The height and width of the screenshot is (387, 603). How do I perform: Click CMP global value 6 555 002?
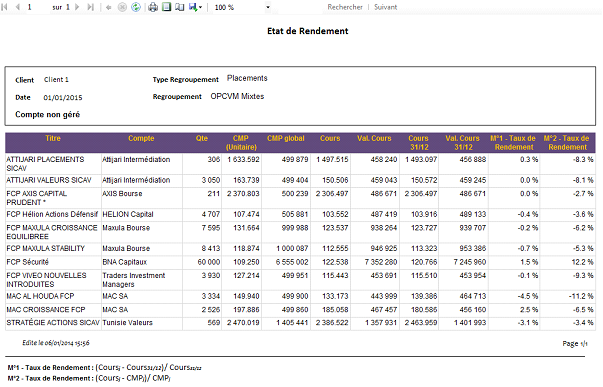pos(292,262)
